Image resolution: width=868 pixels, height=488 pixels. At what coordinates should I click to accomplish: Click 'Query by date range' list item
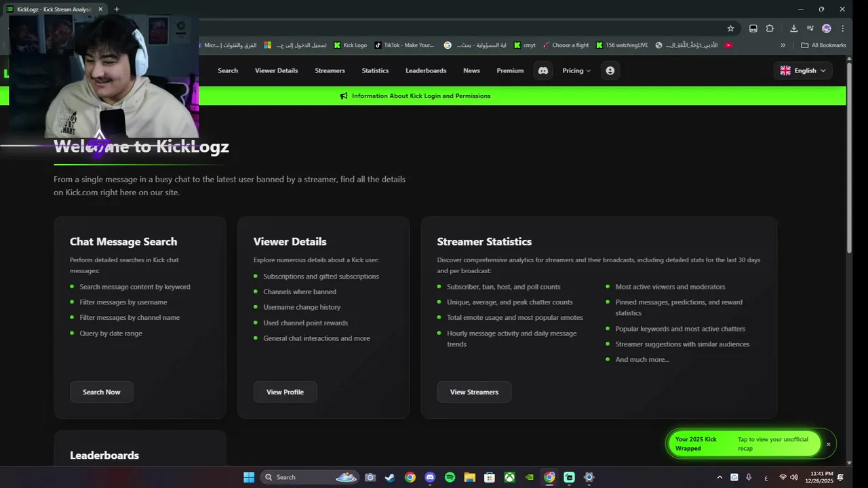pyautogui.click(x=111, y=333)
